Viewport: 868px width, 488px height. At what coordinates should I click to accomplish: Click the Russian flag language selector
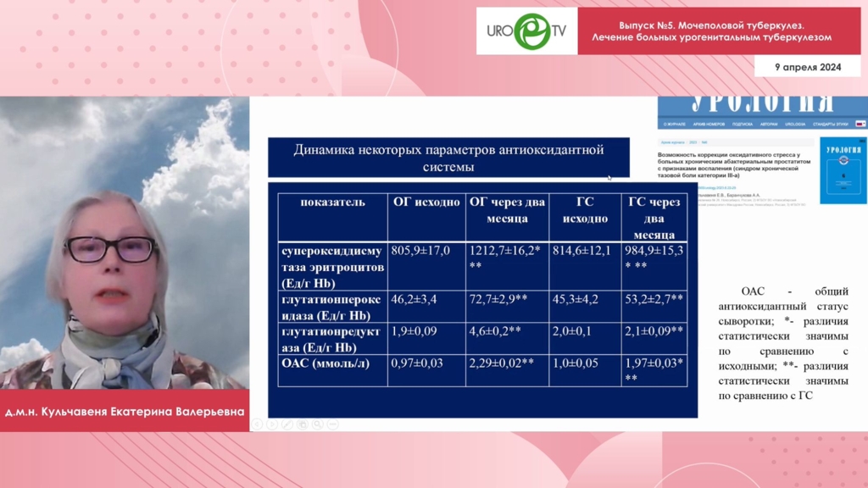point(860,124)
